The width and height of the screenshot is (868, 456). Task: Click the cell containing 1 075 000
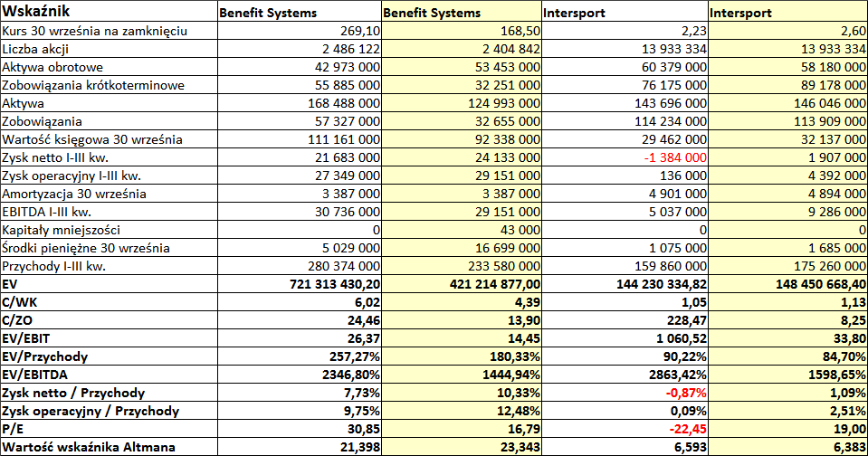coord(625,248)
